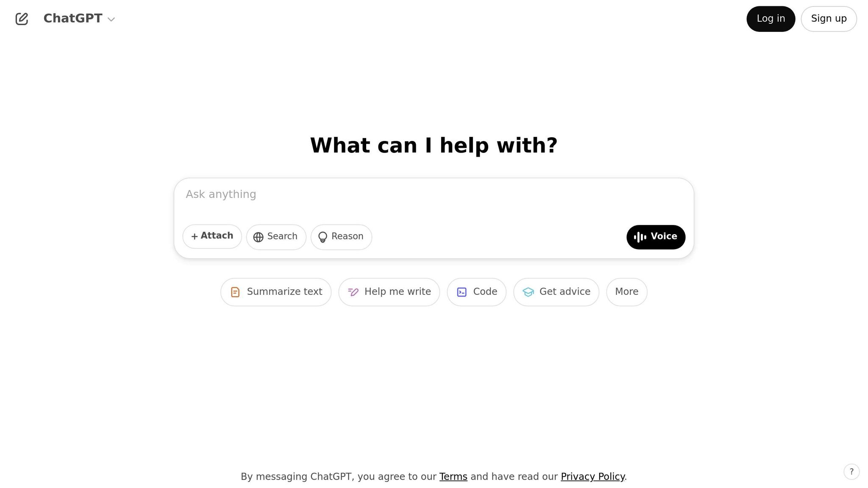Screen dimensions: 868x488
Task: Open the Terms link
Action: [x=453, y=477]
